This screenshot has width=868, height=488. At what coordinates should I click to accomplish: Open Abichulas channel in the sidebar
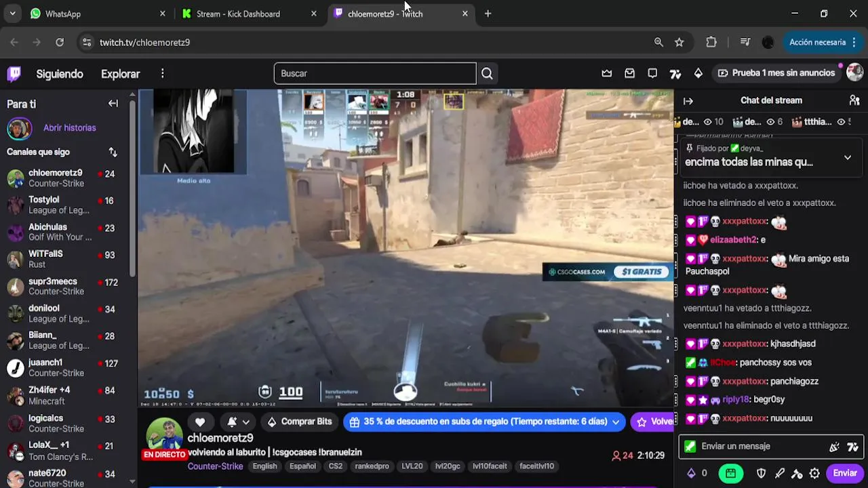click(64, 232)
